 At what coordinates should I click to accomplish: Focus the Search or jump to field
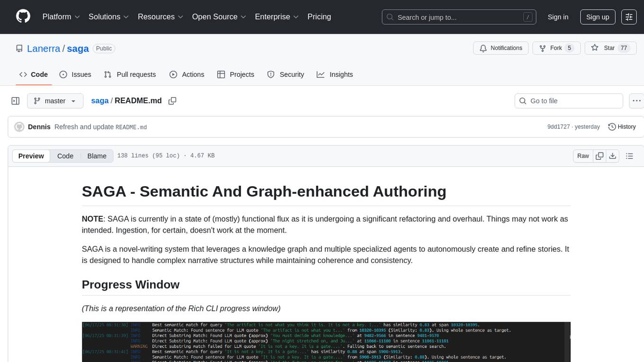[x=459, y=17]
